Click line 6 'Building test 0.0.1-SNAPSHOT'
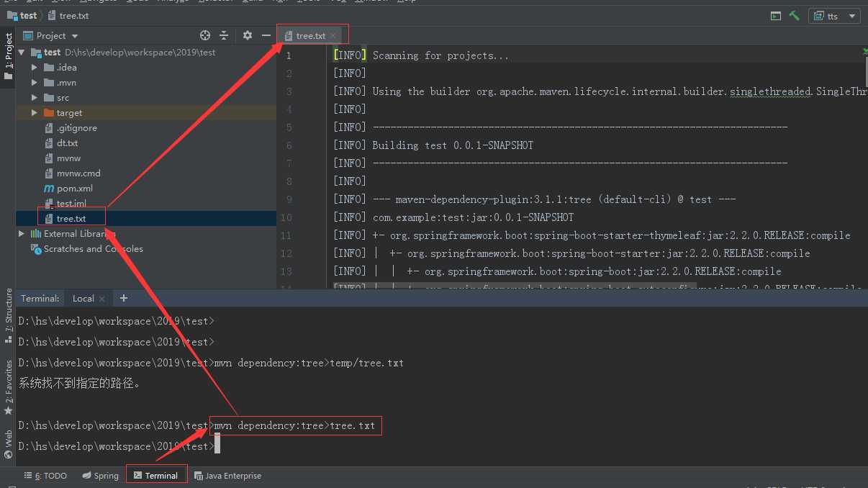 pos(453,145)
